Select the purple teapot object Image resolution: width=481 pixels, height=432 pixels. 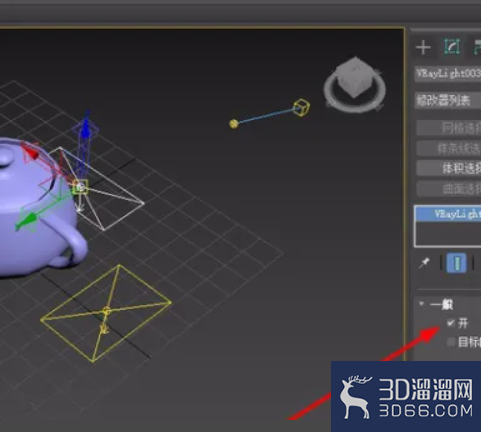click(x=33, y=213)
